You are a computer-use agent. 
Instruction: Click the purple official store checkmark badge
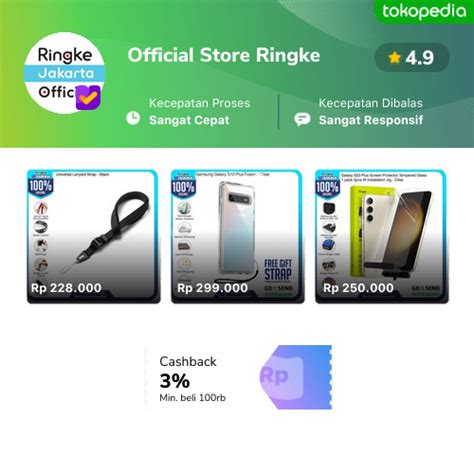pyautogui.click(x=88, y=97)
